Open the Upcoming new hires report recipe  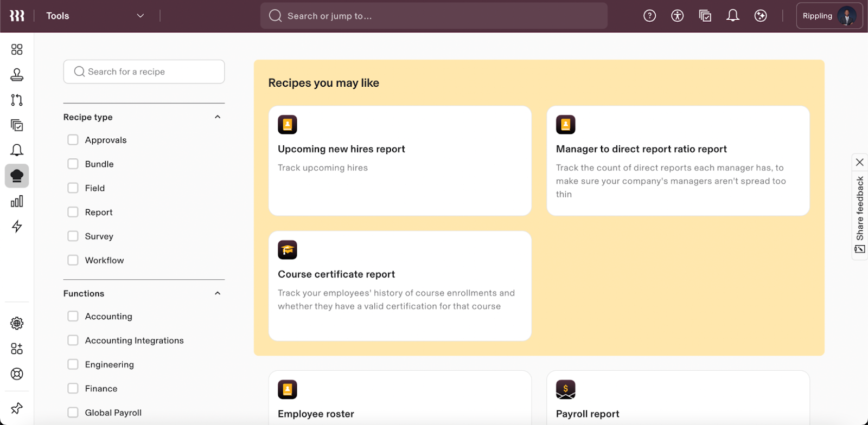[x=400, y=160]
